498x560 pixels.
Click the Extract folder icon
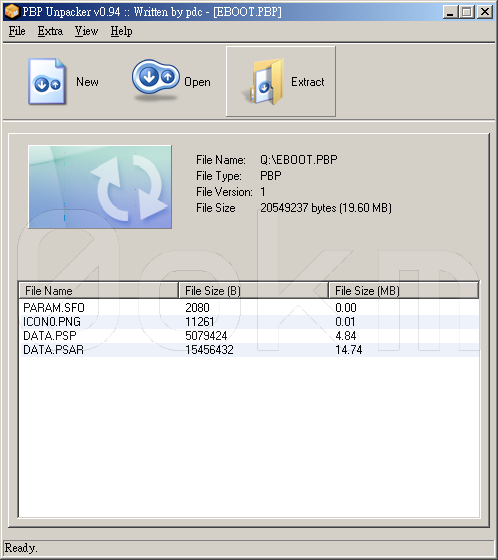tap(265, 82)
